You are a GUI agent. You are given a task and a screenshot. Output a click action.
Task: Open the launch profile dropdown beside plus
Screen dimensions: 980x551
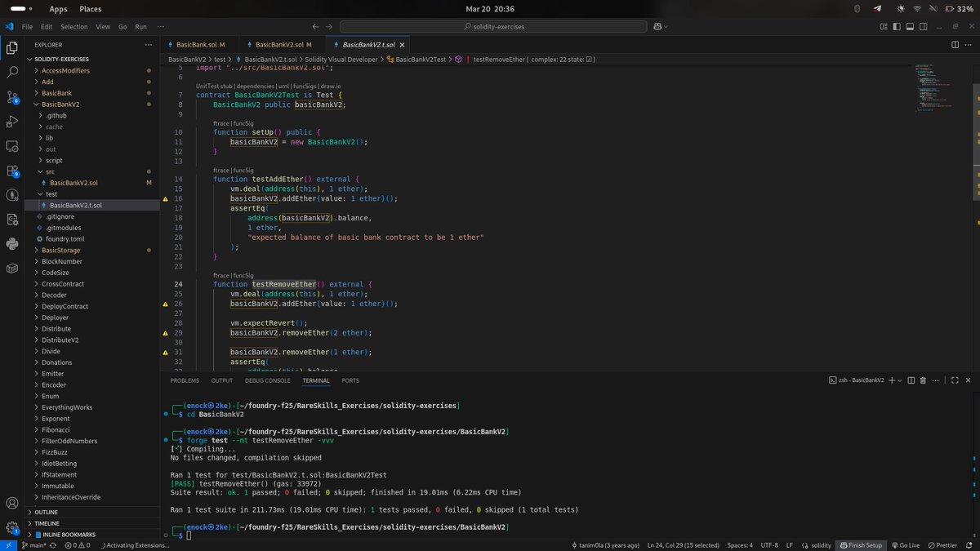click(902, 380)
